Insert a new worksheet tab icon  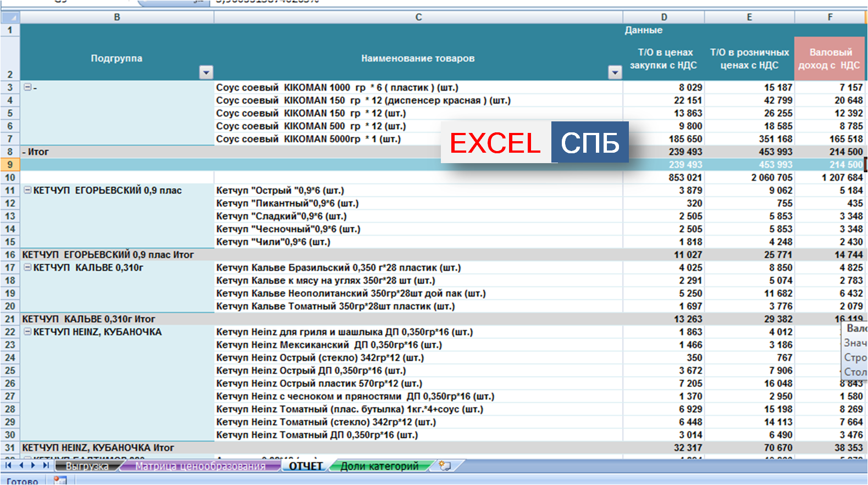445,466
